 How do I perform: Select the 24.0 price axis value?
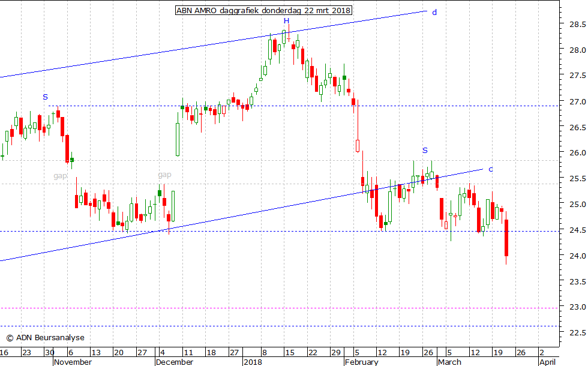point(577,256)
